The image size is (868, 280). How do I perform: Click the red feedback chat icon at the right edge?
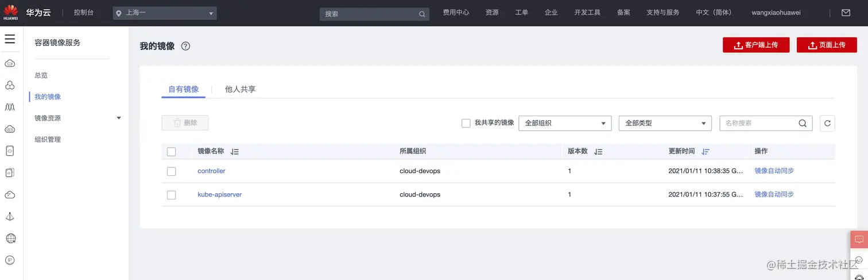[x=859, y=239]
